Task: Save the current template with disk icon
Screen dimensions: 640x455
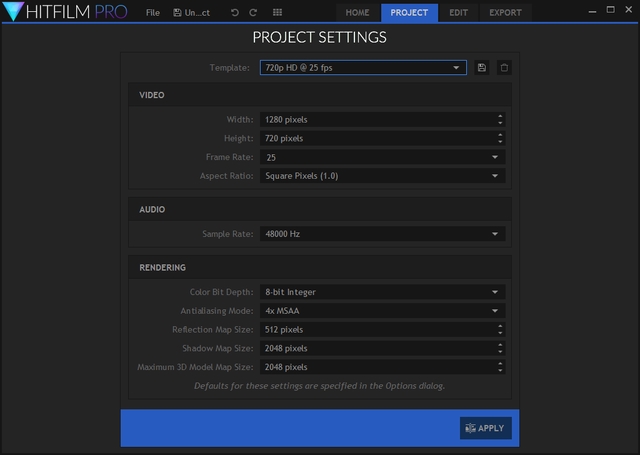Action: pyautogui.click(x=482, y=68)
